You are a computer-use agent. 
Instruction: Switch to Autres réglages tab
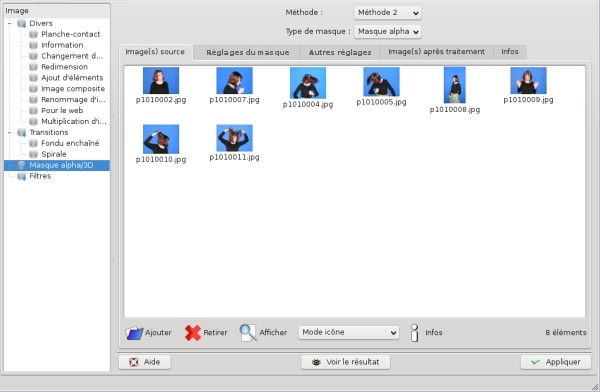(x=340, y=52)
